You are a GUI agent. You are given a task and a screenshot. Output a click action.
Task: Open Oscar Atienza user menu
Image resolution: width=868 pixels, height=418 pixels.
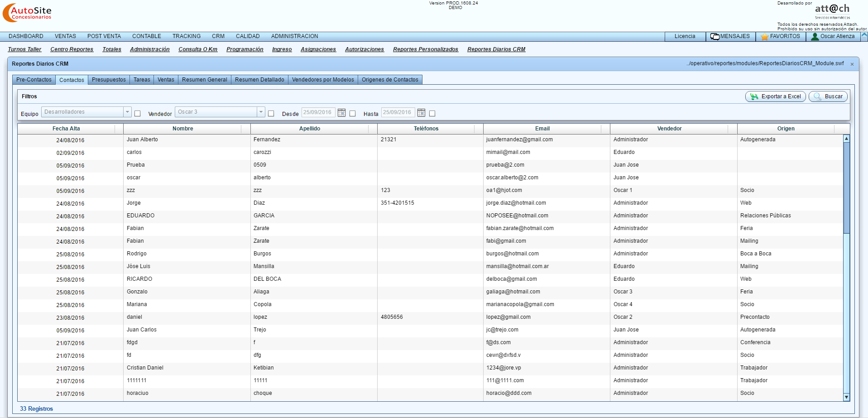tap(833, 37)
